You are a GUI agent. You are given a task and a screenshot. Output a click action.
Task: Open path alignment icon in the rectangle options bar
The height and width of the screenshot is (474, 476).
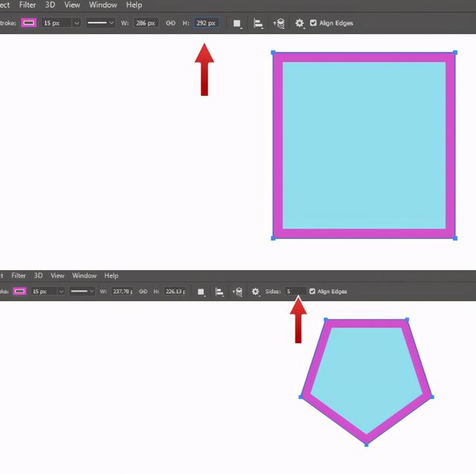[x=258, y=23]
